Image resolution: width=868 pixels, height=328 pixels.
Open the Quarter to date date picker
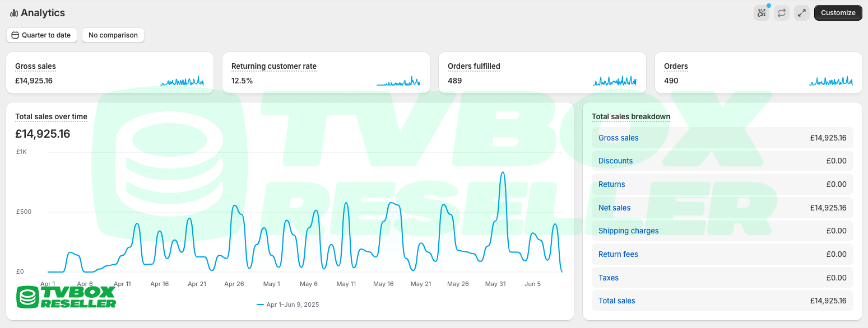[41, 35]
